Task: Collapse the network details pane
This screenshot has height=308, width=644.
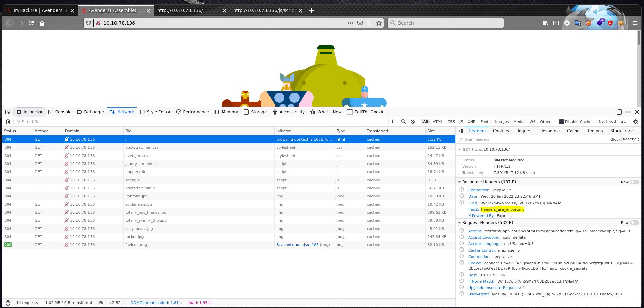Action: [460, 131]
